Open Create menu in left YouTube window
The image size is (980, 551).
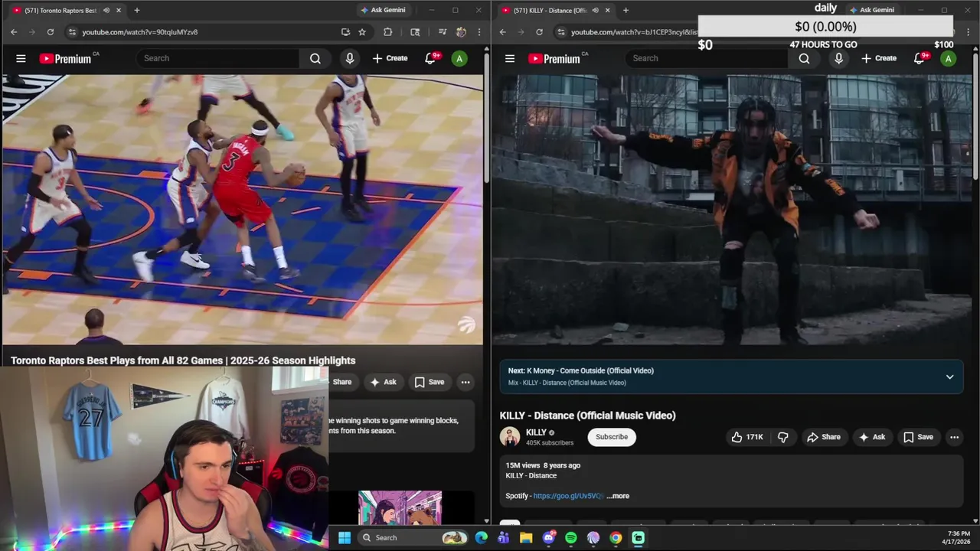tap(390, 58)
